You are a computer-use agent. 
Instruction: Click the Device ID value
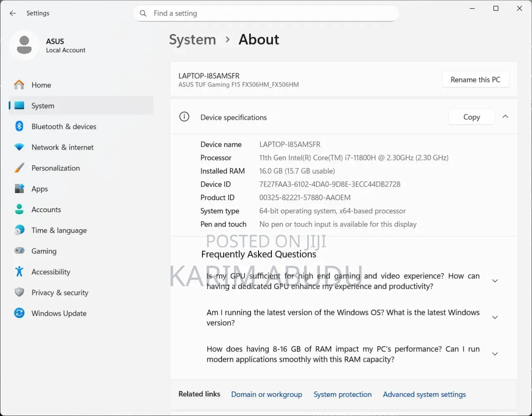pos(330,184)
